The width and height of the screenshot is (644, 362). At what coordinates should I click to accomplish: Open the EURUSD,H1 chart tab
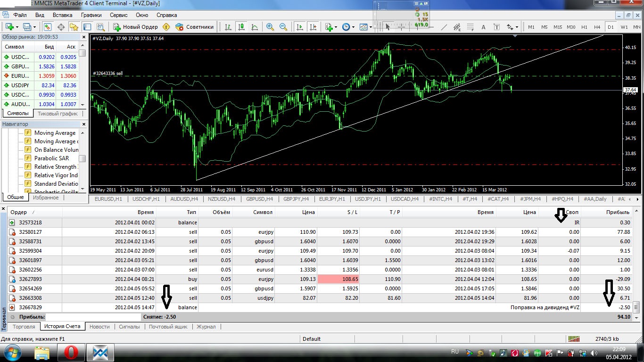(108, 199)
